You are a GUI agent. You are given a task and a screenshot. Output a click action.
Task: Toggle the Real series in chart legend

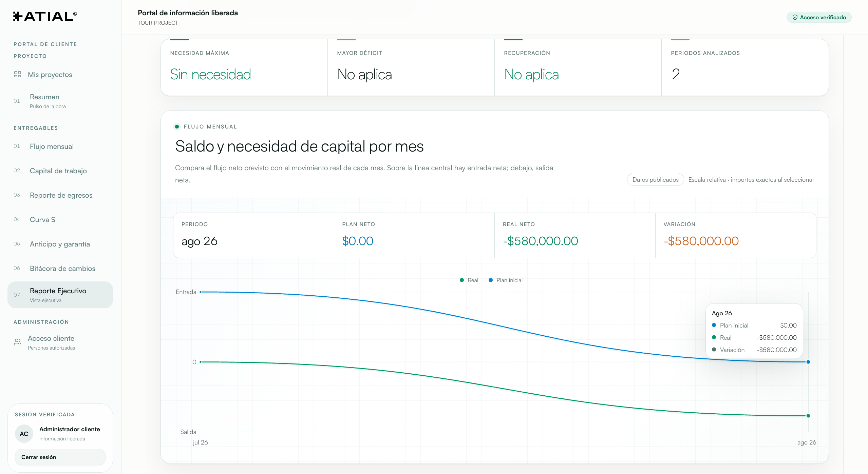469,280
